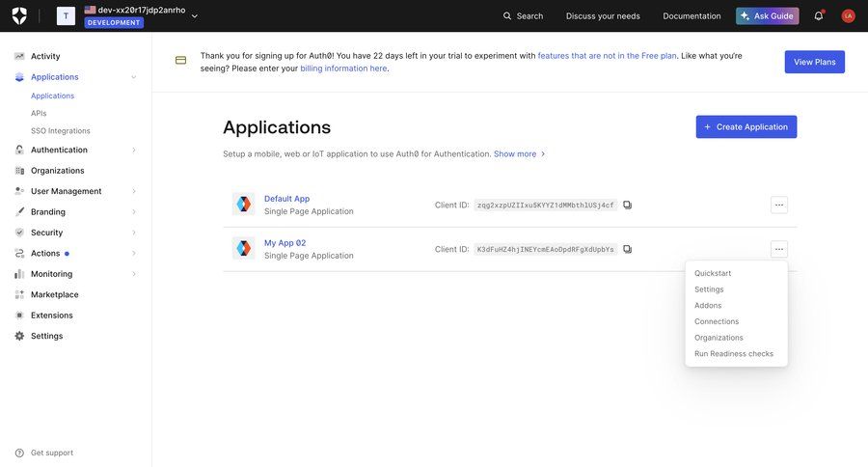Screen dimensions: 868x467
Task: Open the user profile avatar
Action: point(848,16)
